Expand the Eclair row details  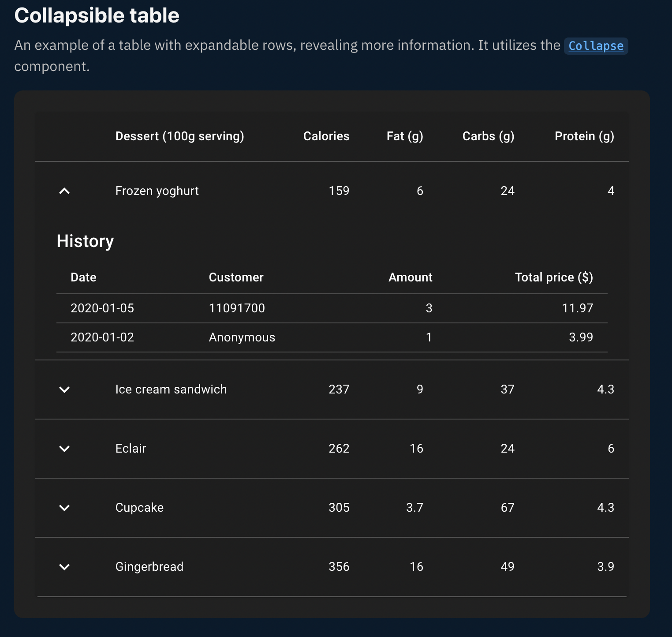[x=64, y=449]
